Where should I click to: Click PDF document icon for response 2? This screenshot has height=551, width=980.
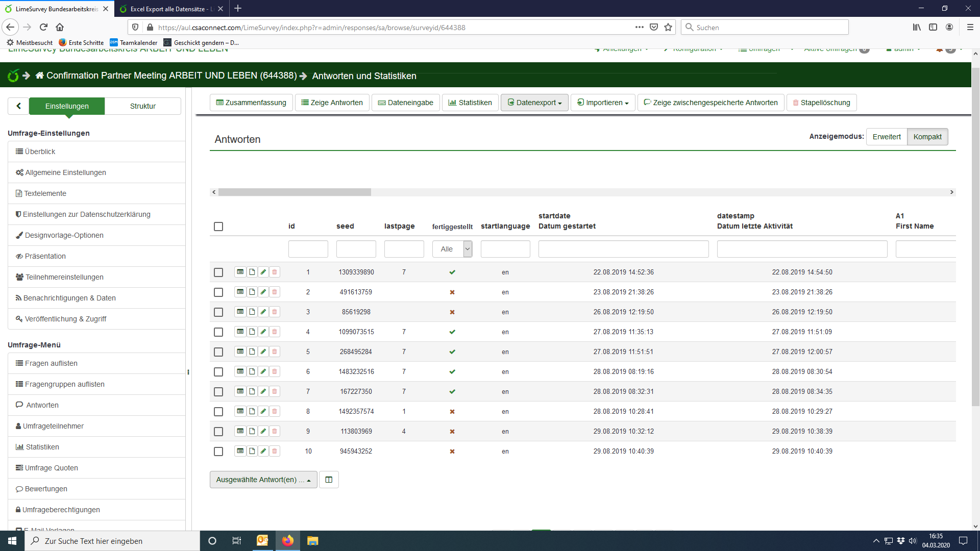252,292
